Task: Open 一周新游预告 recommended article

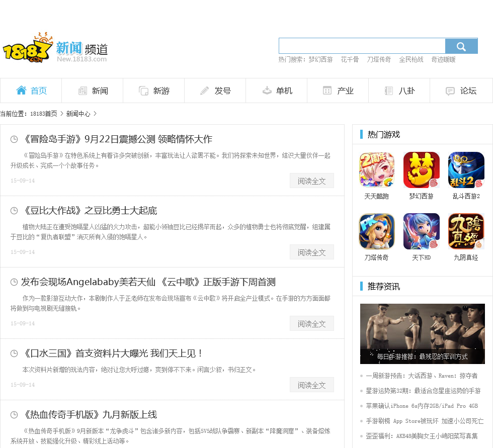Action: [422, 376]
